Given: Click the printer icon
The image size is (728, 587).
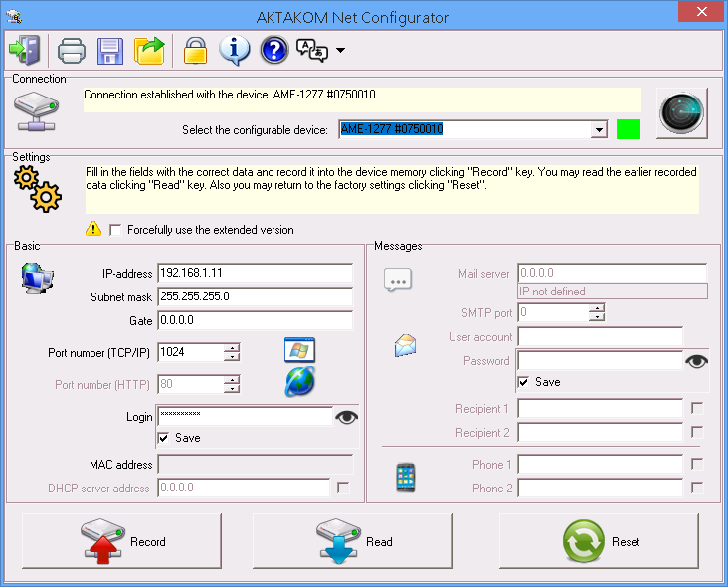Looking at the screenshot, I should (72, 50).
